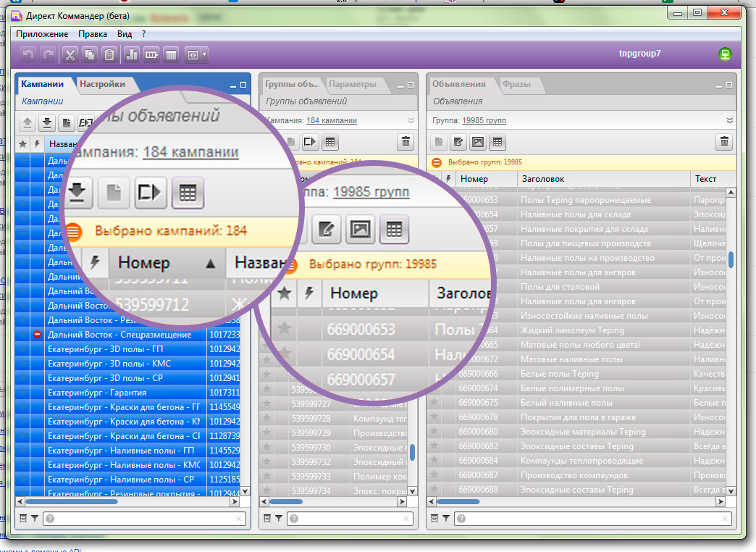
Task: Toggle the star on group 539599730 row
Action: [266, 447]
